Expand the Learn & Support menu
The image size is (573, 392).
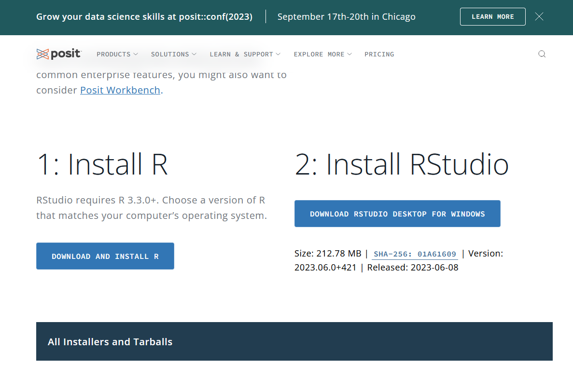[245, 54]
